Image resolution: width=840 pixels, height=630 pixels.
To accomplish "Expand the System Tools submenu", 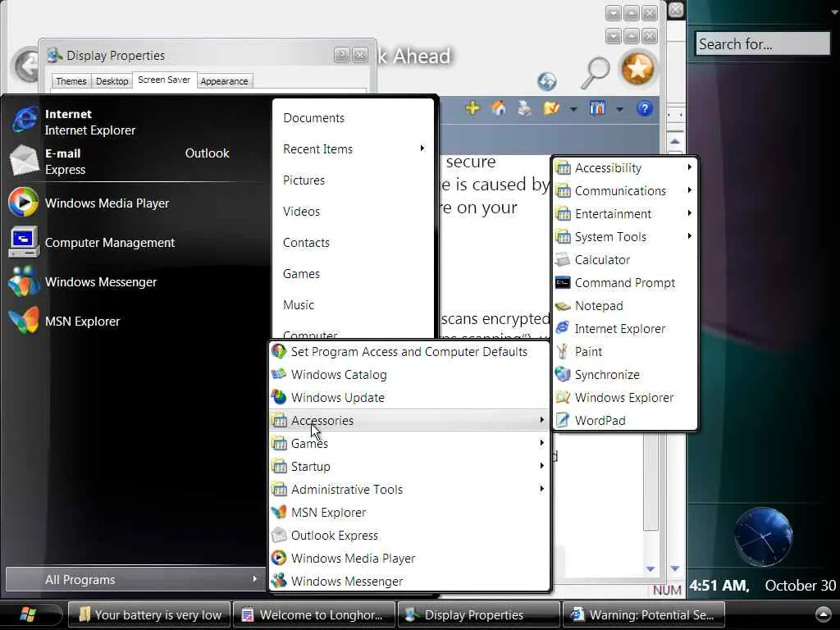I will [624, 237].
